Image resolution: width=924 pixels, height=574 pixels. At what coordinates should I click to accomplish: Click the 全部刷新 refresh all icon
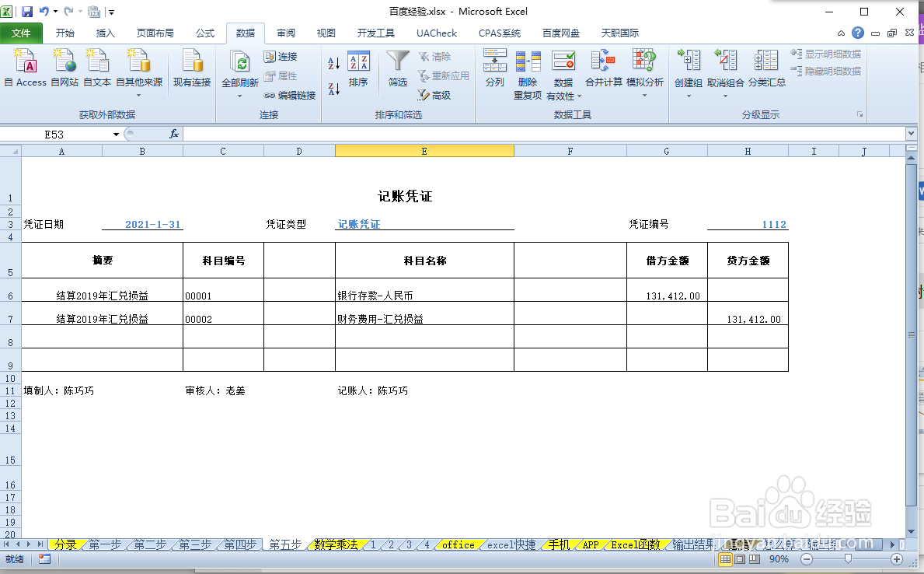240,70
